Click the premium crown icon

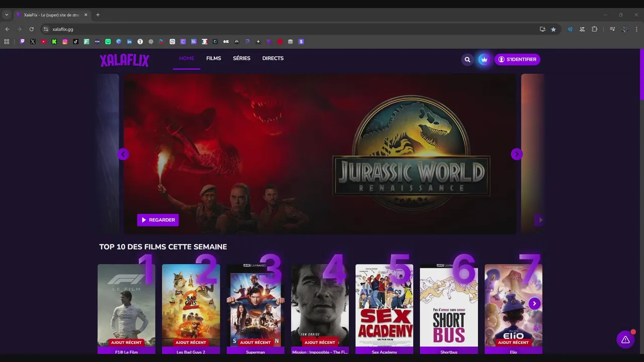click(484, 59)
